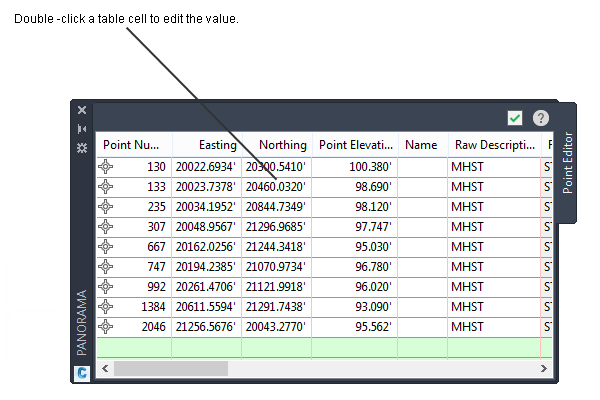Screen dimensions: 600x400
Task: Click the Point Elevation column header
Action: click(x=355, y=145)
